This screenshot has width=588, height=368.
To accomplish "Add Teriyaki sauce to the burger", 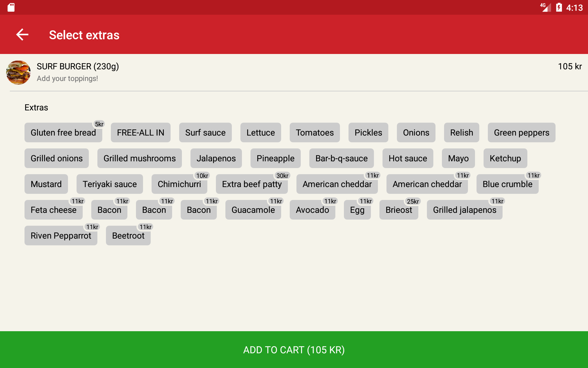I will 110,184.
